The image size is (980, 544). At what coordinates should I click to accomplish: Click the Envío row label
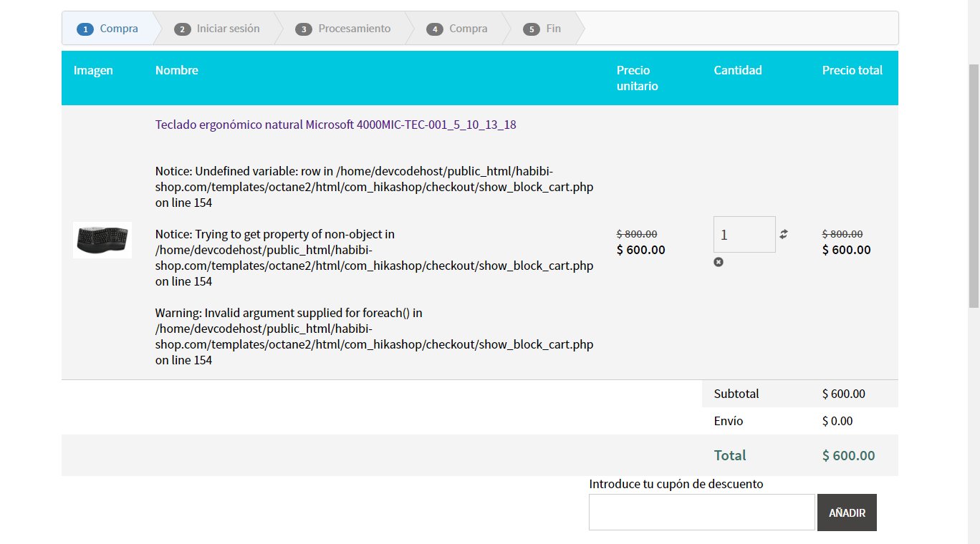(x=729, y=421)
